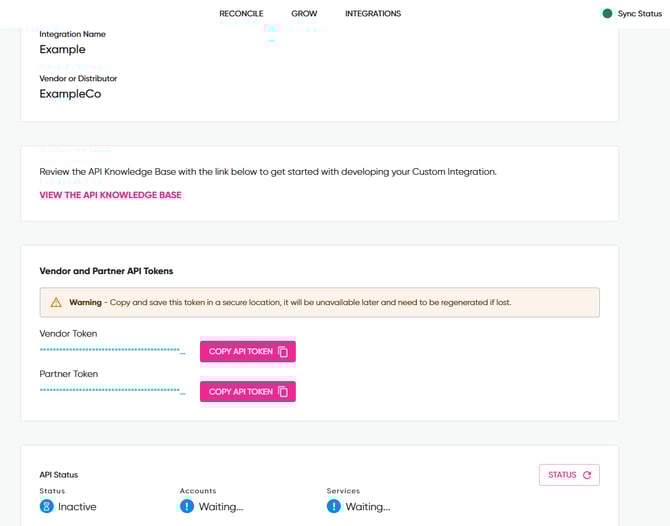Click the Accounts Waiting exclamation icon
The image size is (670, 526).
(187, 507)
